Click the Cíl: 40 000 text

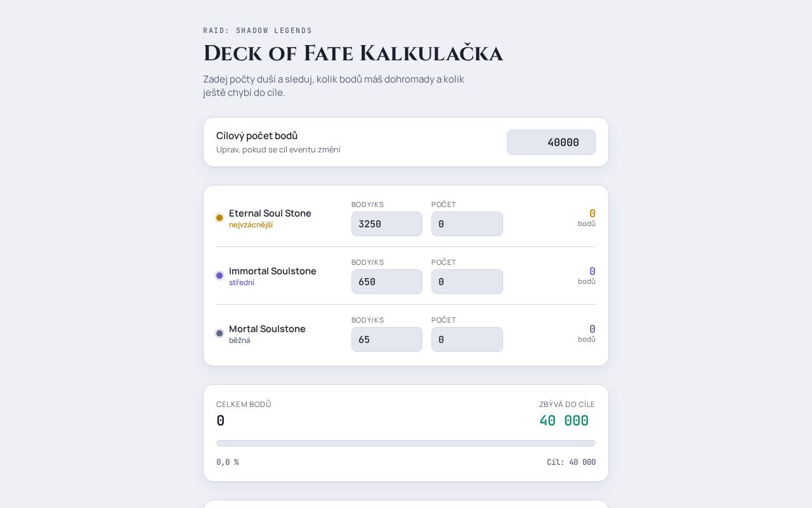point(571,462)
